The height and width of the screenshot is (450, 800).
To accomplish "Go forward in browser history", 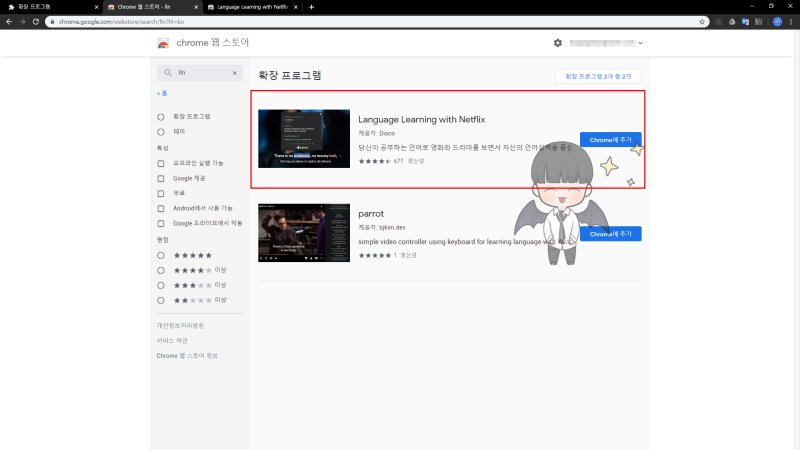I will (22, 21).
